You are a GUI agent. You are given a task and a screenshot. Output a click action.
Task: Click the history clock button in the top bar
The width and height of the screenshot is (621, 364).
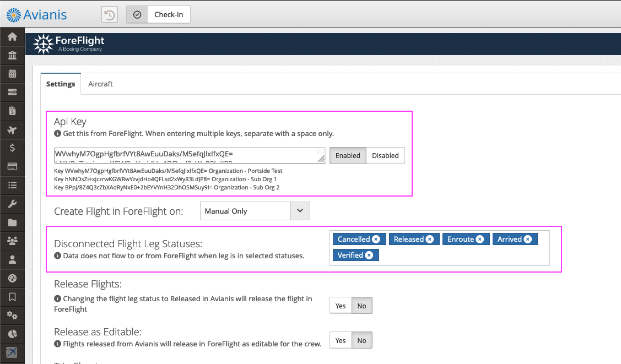pyautogui.click(x=110, y=15)
